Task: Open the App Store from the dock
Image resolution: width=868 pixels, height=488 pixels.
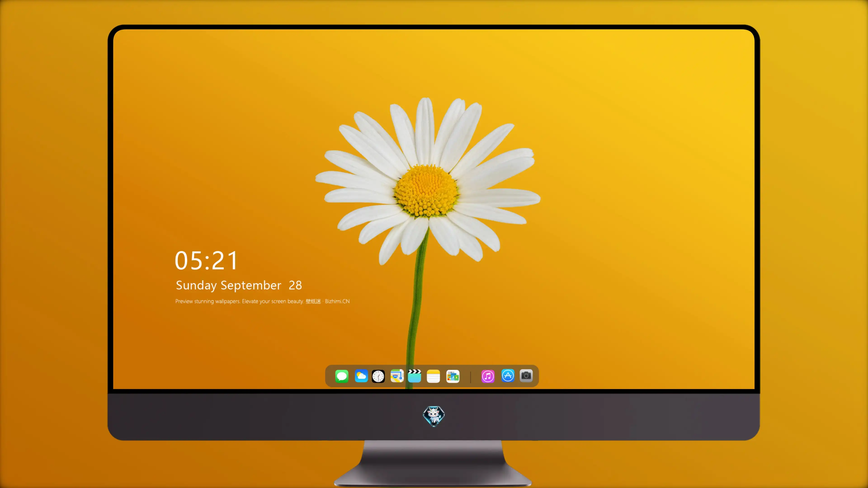Action: pos(508,375)
